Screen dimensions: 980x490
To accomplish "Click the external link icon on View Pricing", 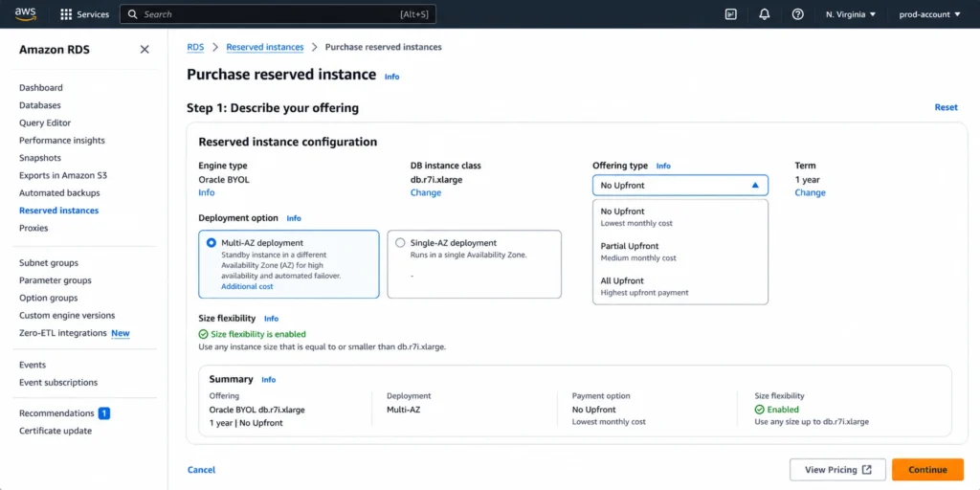I will coord(866,470).
